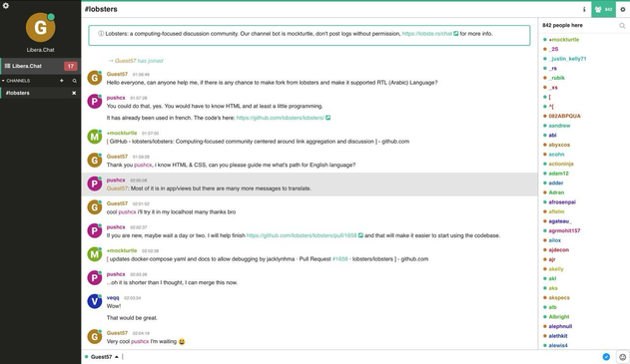Screen dimensions: 630x364
Task: Search the nicklist with magnifier icon
Action: tap(622, 26)
